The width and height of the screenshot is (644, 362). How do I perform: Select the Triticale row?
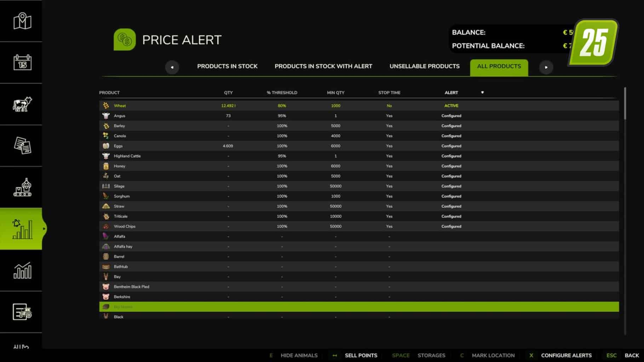pyautogui.click(x=359, y=216)
